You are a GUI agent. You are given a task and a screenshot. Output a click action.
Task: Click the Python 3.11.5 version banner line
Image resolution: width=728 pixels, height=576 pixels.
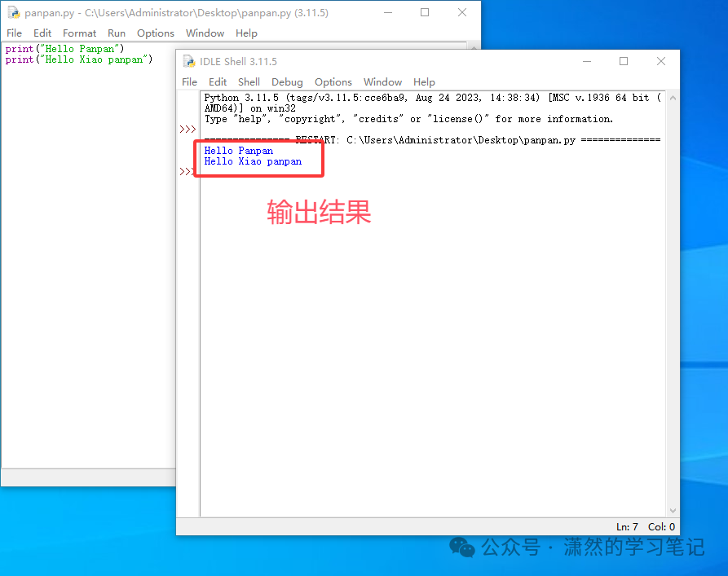432,98
